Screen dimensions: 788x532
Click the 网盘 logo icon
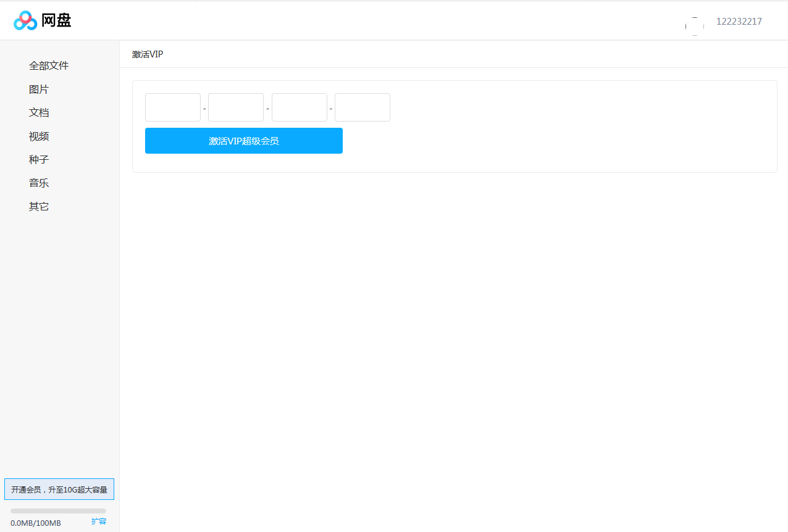[x=25, y=20]
